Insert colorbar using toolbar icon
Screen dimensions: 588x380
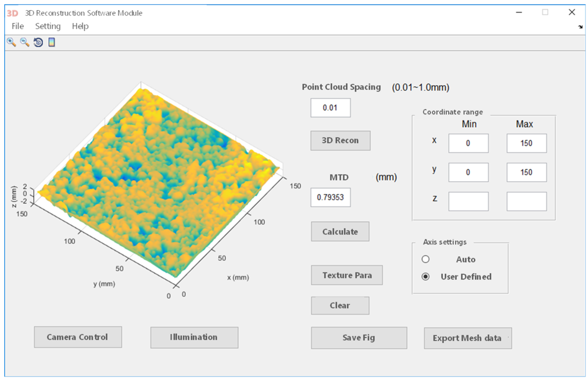click(x=52, y=42)
